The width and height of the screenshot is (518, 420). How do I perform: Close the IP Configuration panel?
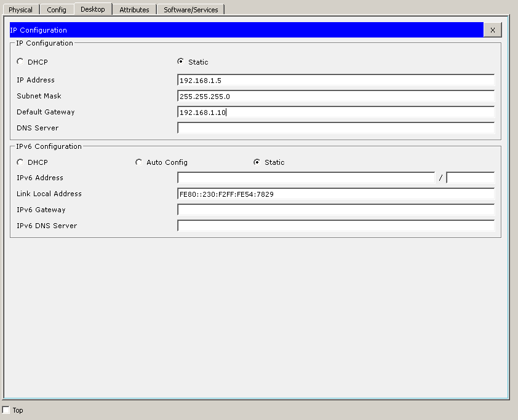tap(493, 30)
